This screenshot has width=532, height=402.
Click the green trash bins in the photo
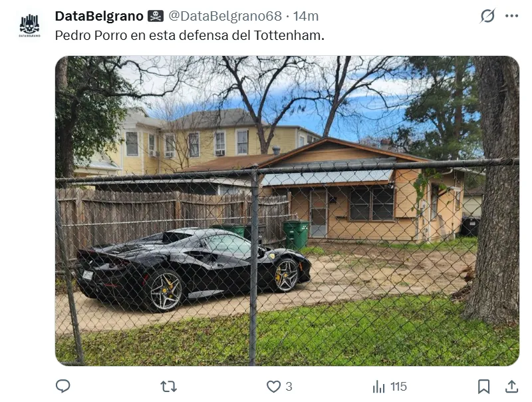(x=296, y=234)
